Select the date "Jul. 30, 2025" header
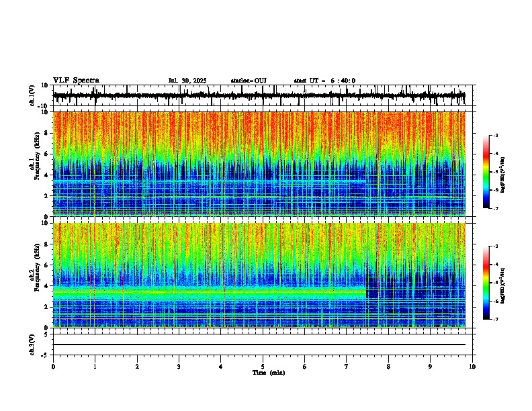Screen dimensions: 532x411 click(187, 81)
